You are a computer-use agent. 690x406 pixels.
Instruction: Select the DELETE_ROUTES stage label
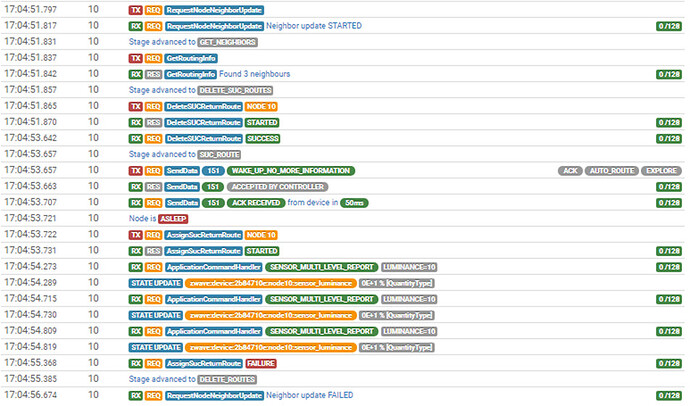pyautogui.click(x=227, y=379)
